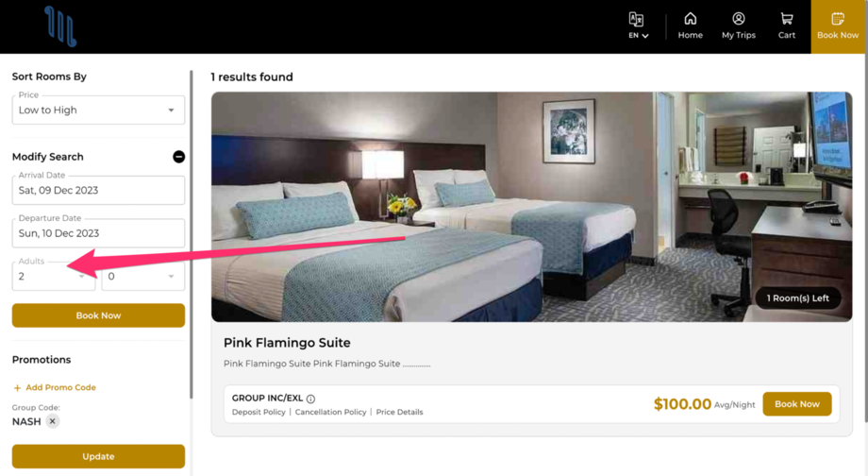The image size is (868, 476).
Task: Remove the NASH group code
Action: click(53, 421)
